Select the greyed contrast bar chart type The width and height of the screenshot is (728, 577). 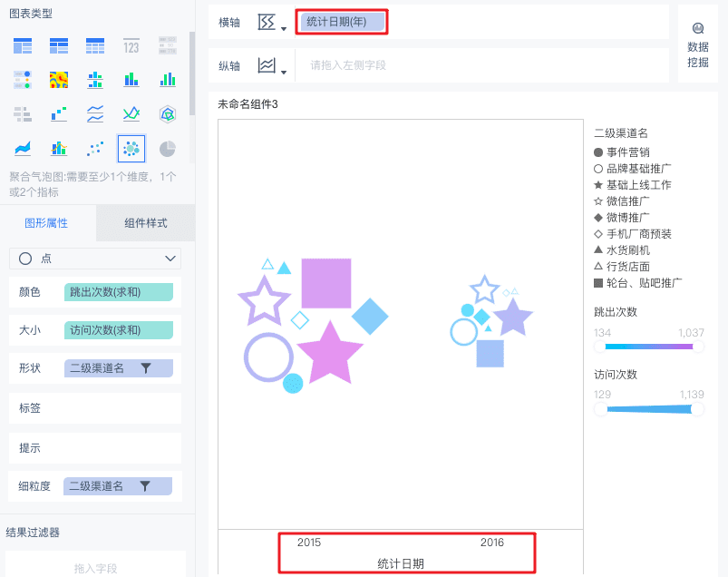(23, 113)
